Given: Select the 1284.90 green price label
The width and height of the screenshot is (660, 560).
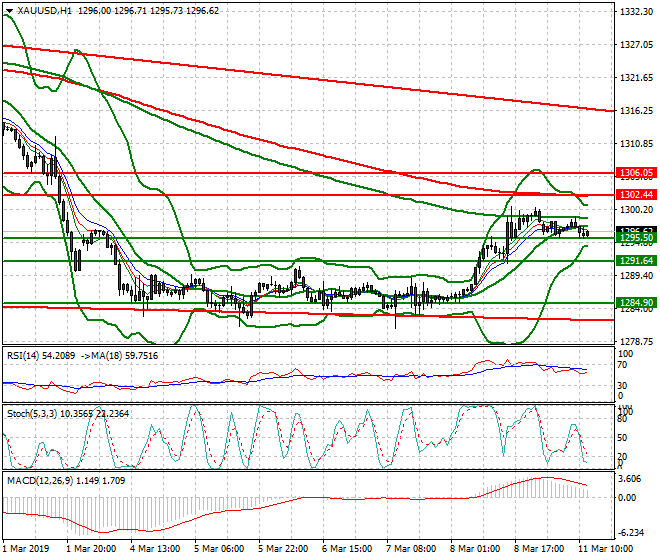Looking at the screenshot, I should coord(636,302).
